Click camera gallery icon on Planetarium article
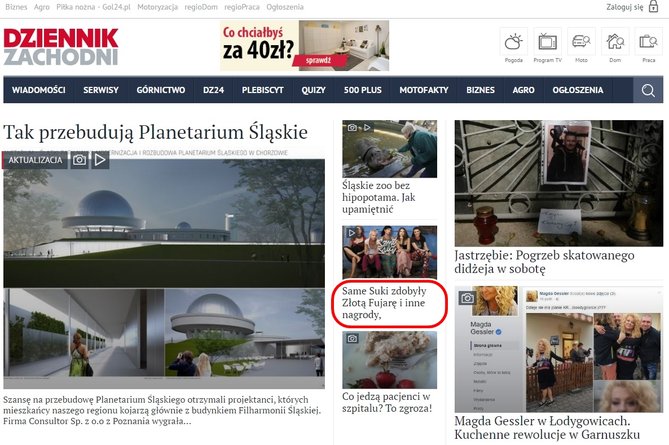Viewport: 669px width, 445px height. tap(79, 160)
